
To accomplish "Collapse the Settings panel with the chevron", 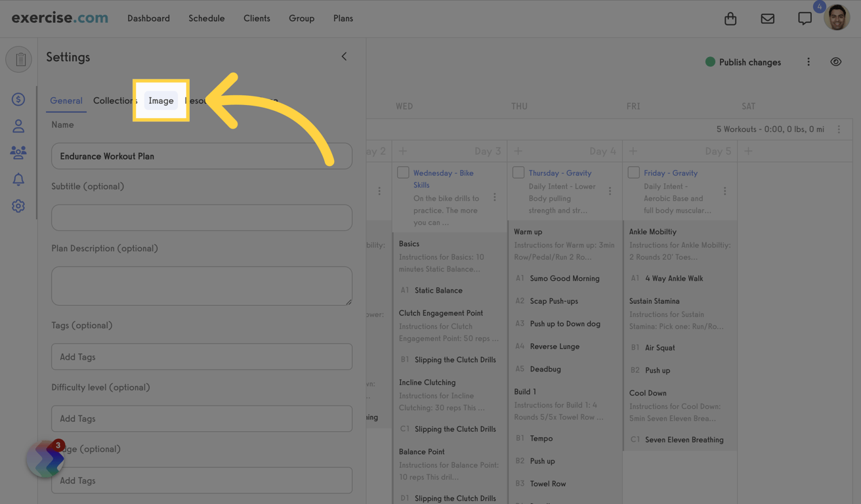I will coord(344,56).
